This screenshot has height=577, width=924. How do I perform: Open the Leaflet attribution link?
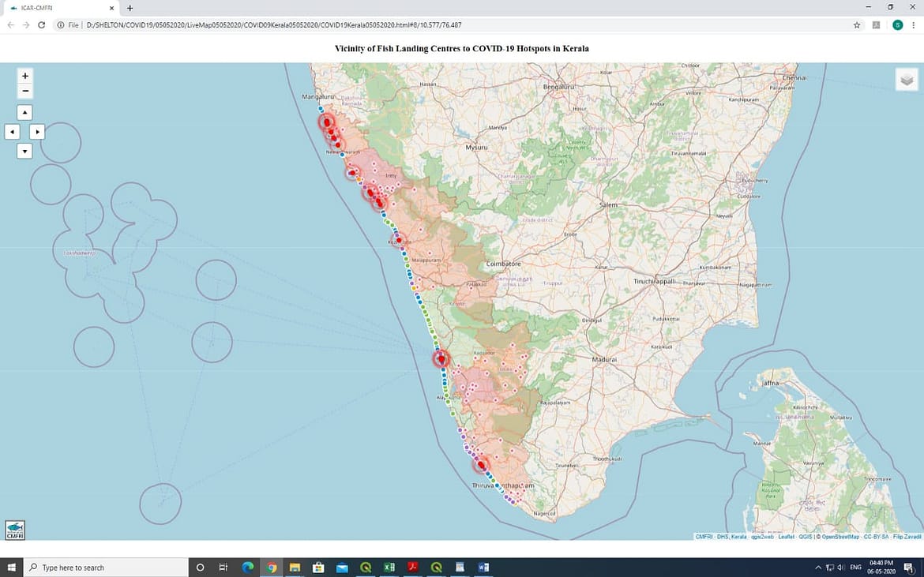click(786, 537)
